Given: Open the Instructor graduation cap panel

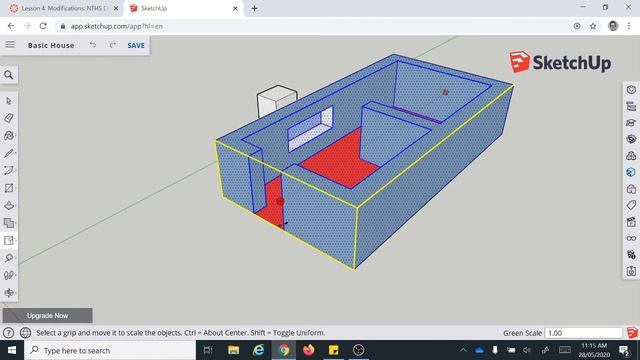Looking at the screenshot, I should tap(631, 122).
